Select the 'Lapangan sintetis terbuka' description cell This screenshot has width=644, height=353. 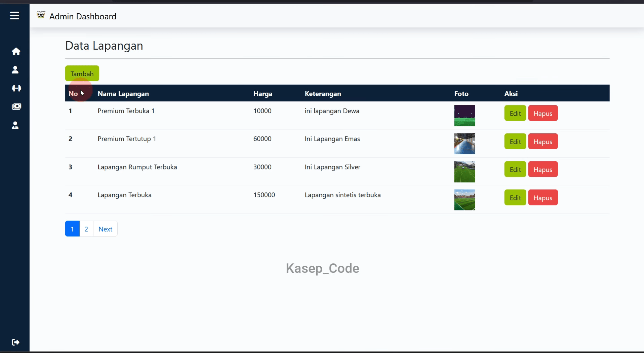[x=343, y=195]
